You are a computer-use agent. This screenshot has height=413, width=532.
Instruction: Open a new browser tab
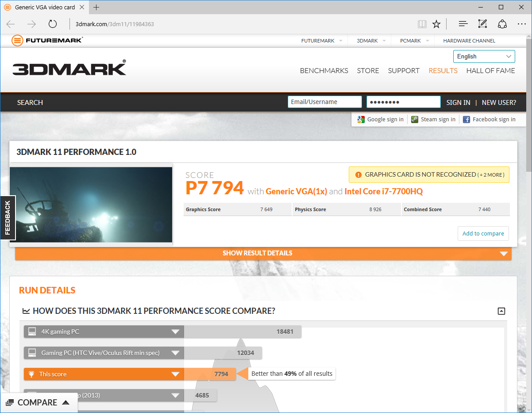96,7
